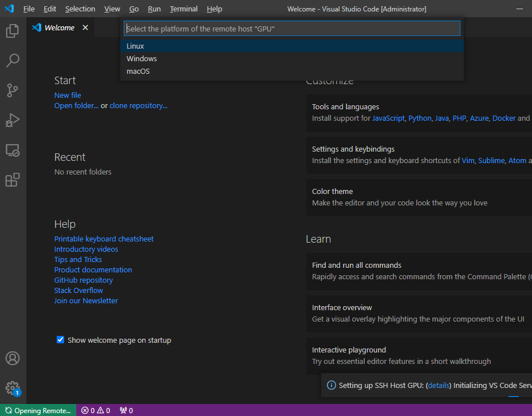Open the Extensions view icon

pyautogui.click(x=13, y=180)
